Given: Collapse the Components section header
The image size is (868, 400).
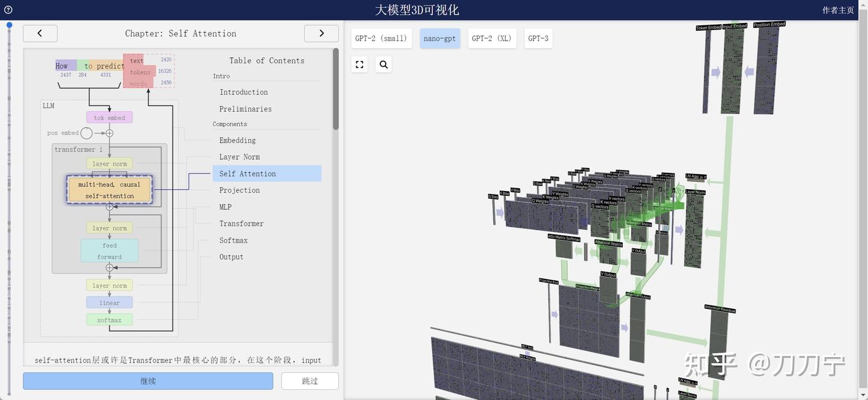Looking at the screenshot, I should click(230, 123).
